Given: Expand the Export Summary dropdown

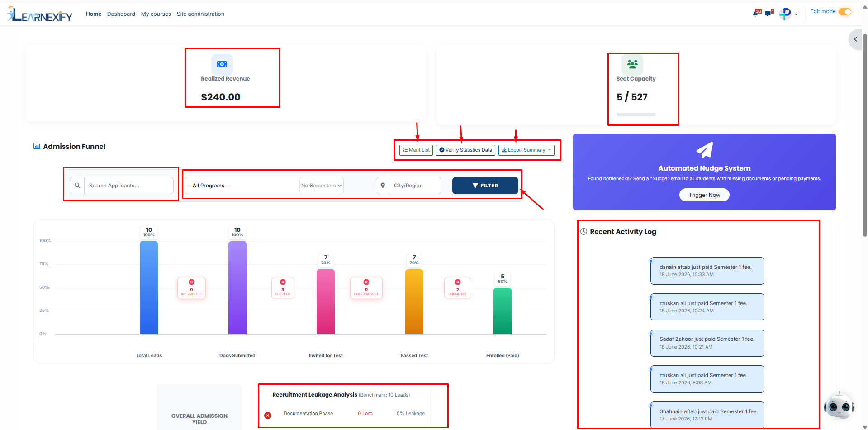Looking at the screenshot, I should 526,150.
